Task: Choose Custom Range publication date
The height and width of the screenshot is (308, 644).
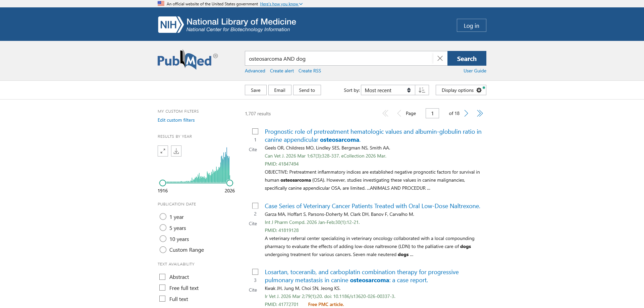Action: tap(163, 250)
